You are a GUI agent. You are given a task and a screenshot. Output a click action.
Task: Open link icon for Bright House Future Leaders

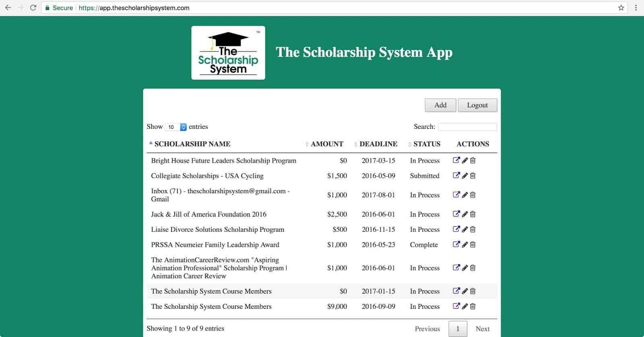pos(456,160)
